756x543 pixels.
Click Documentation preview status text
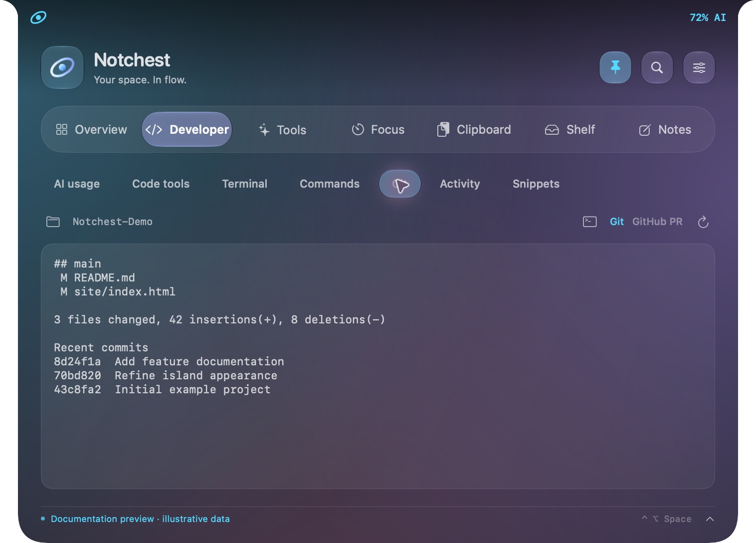click(x=140, y=519)
